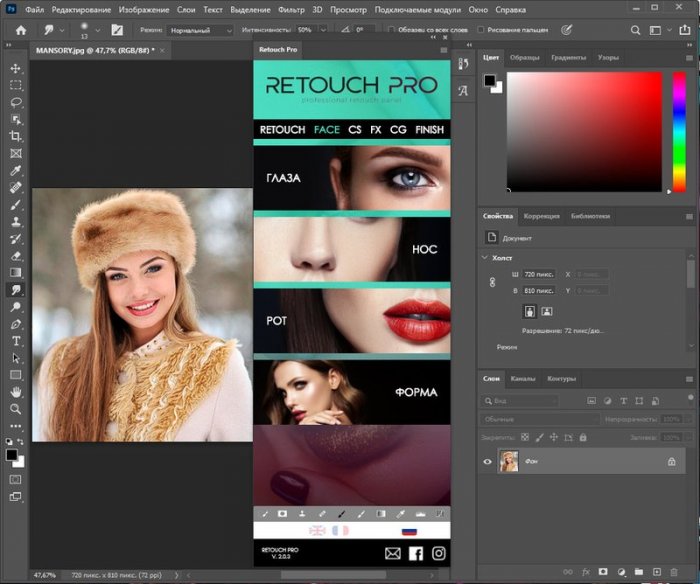
Task: Switch Retouch Pro to Russian flag
Action: pos(409,531)
